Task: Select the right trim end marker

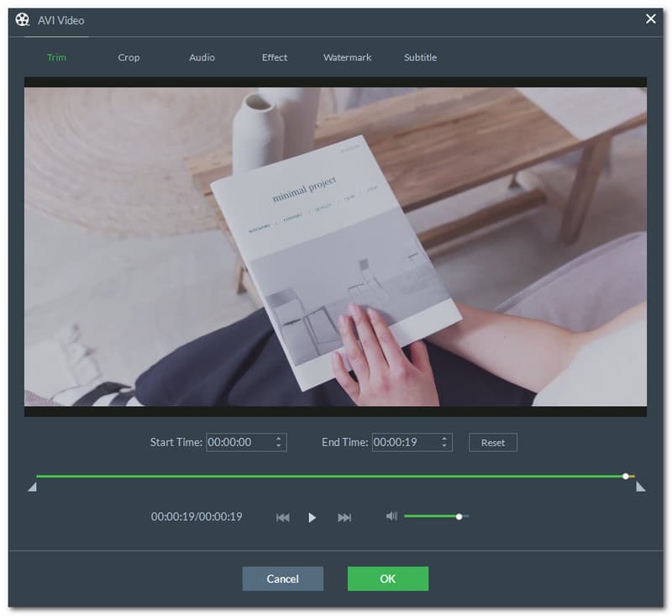Action: click(640, 487)
